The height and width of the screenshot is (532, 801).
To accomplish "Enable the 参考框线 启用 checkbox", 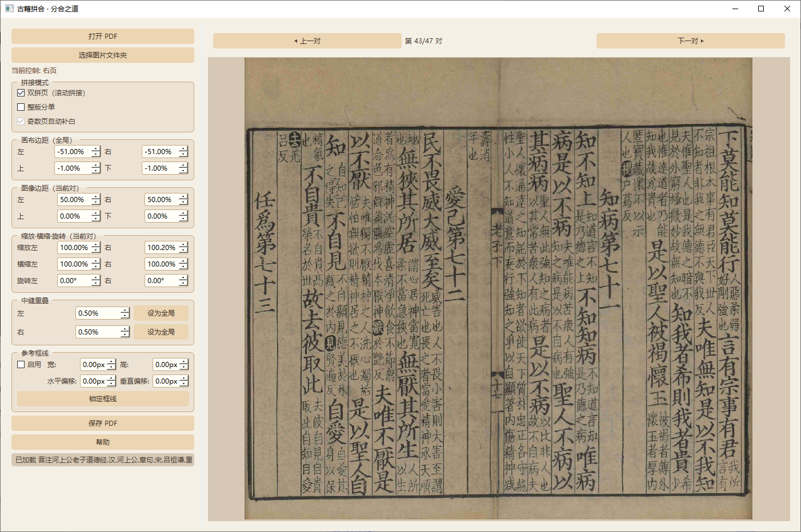I will click(x=21, y=364).
